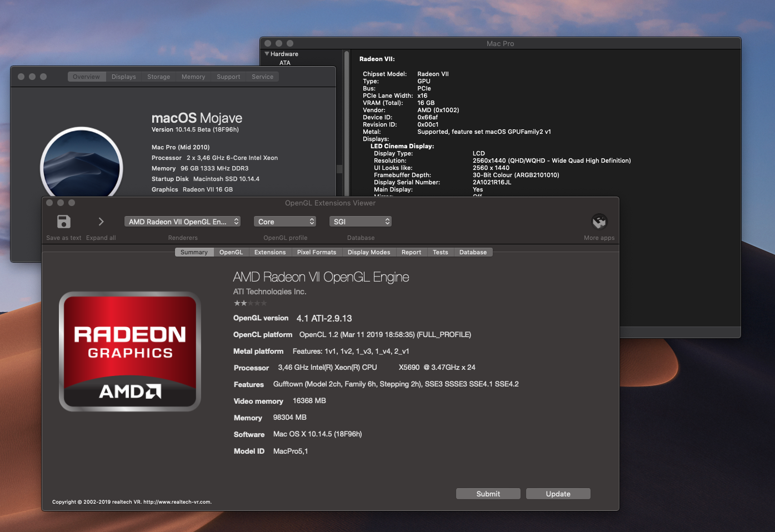Click 'LED Cinema Display:' entry
Screen dimensions: 775x532
[402, 146]
